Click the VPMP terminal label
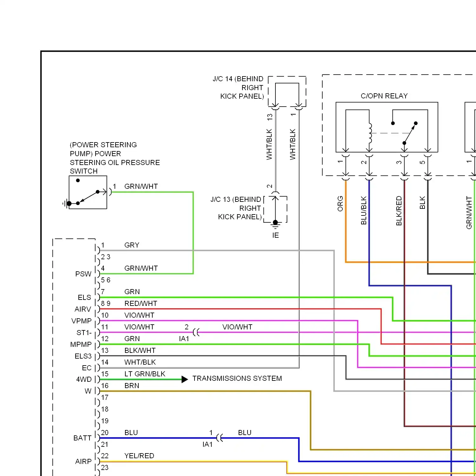The width and height of the screenshot is (476, 476). 82,321
